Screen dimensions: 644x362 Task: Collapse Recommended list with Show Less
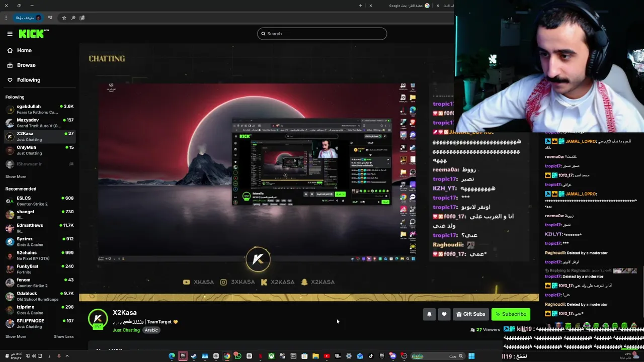[x=63, y=336]
